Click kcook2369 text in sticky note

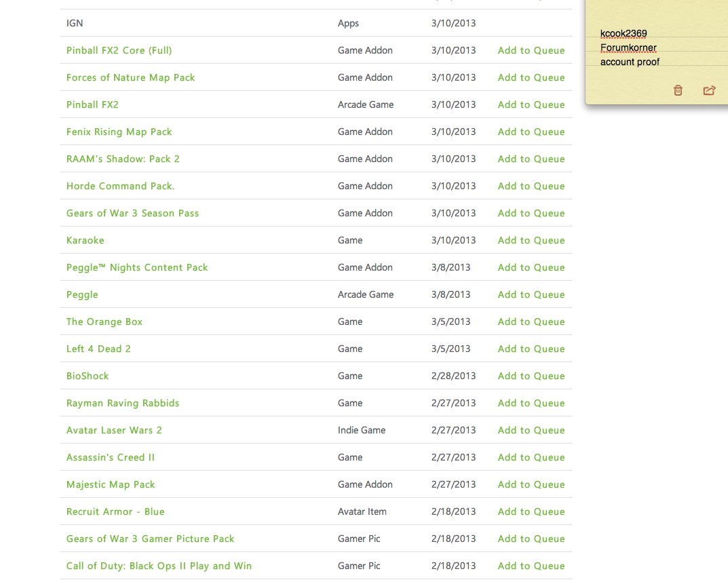pyautogui.click(x=624, y=33)
